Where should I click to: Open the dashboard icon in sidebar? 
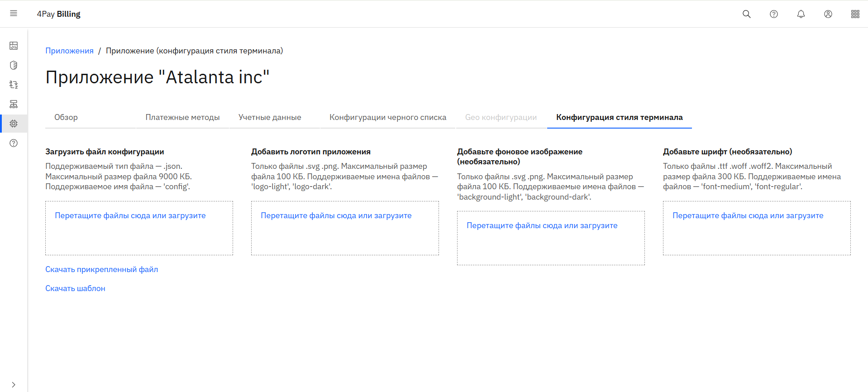tap(14, 46)
